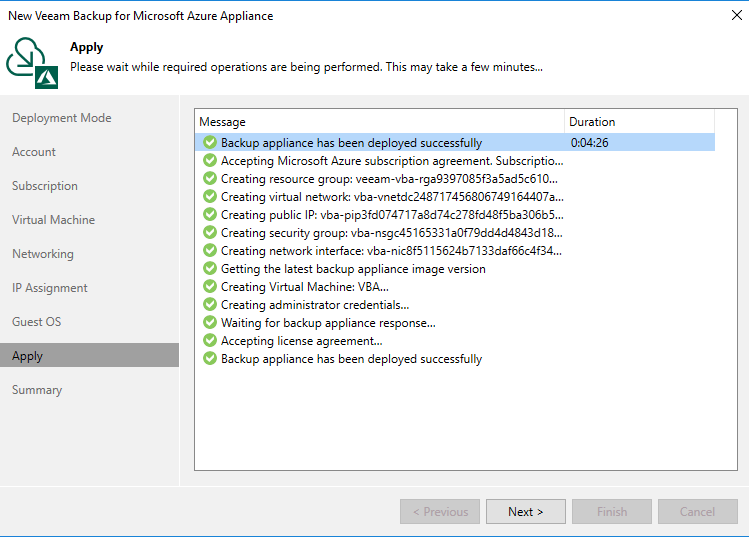The height and width of the screenshot is (538, 749).
Task: Click green check icon beside 'Creating resource group'
Action: [210, 179]
